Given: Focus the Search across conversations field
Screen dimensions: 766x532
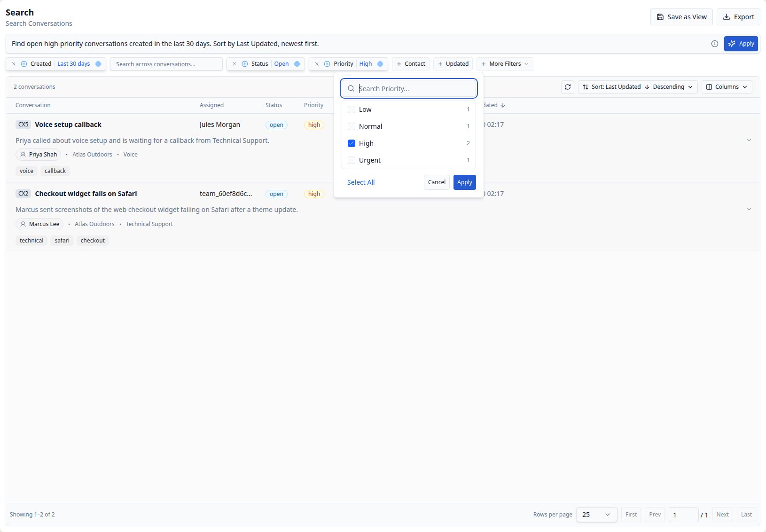Looking at the screenshot, I should point(166,64).
